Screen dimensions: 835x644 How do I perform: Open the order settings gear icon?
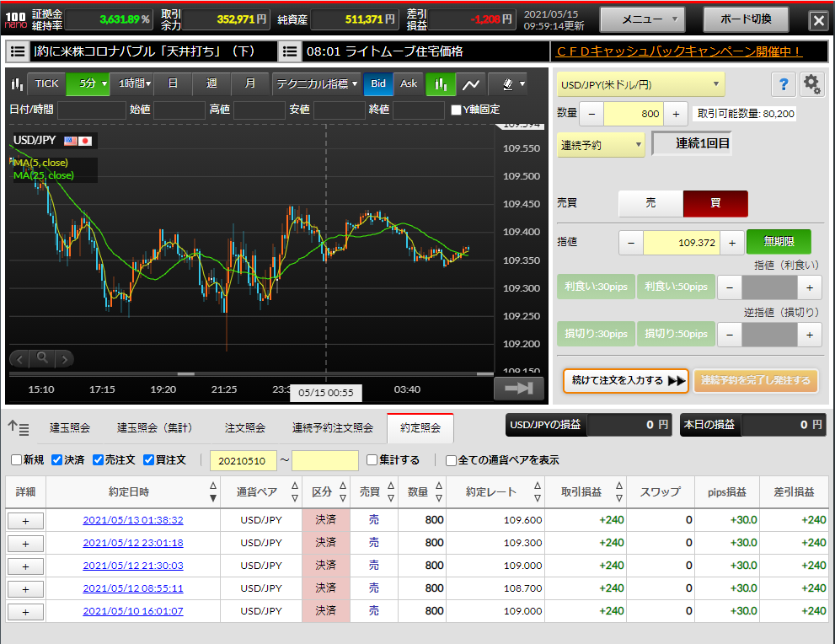coord(812,84)
